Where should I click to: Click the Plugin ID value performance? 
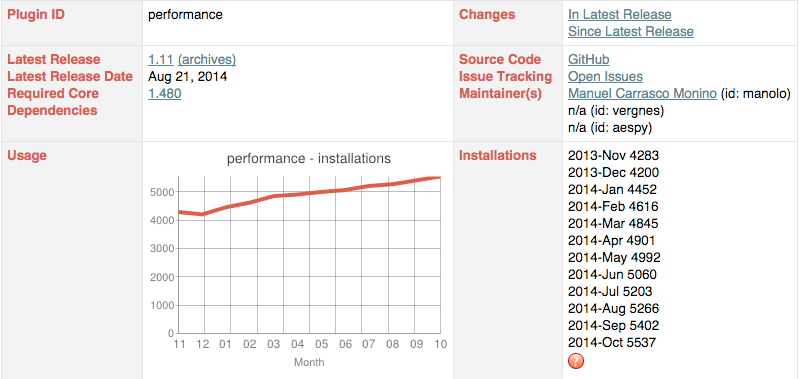pos(185,15)
